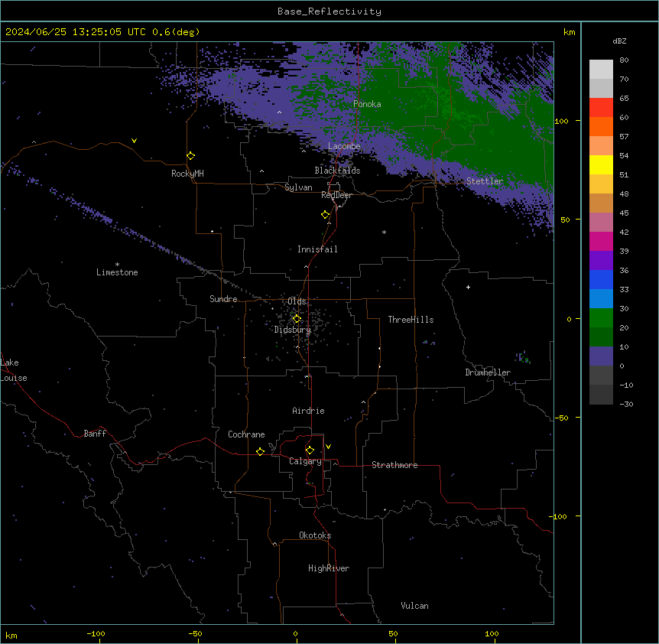Click the Lake Louise label
659x644 pixels.
click(x=14, y=370)
